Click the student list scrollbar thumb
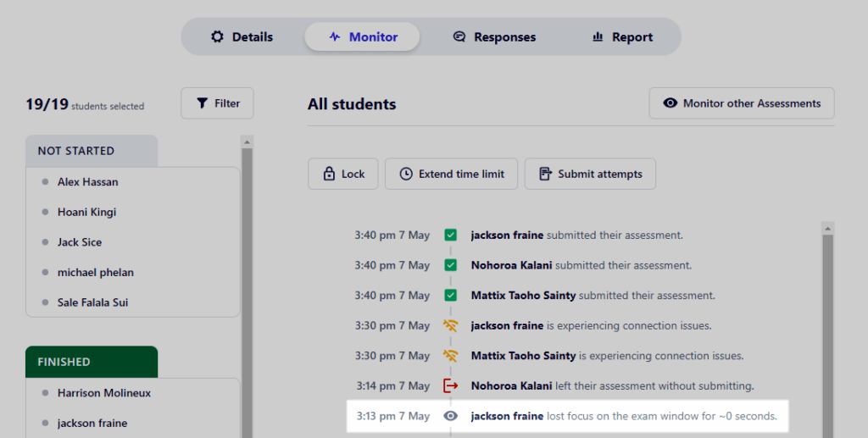Viewport: 868px width, 438px height. point(247,293)
